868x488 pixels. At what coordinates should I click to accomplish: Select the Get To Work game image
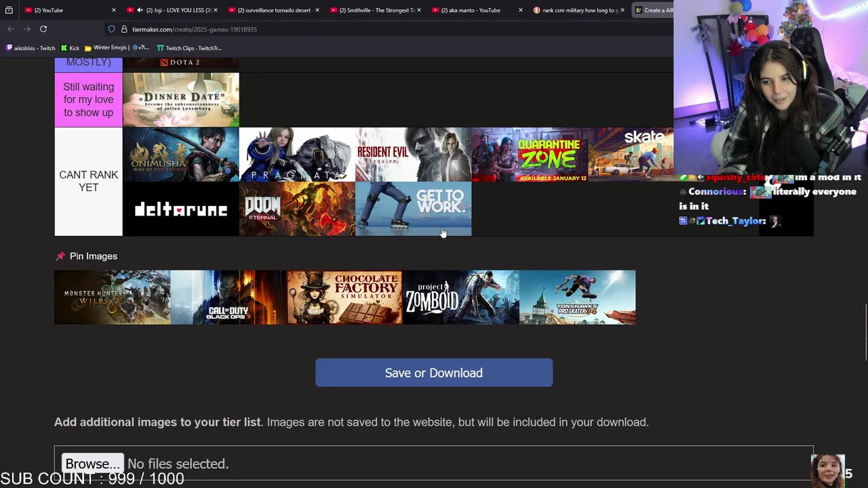click(413, 209)
